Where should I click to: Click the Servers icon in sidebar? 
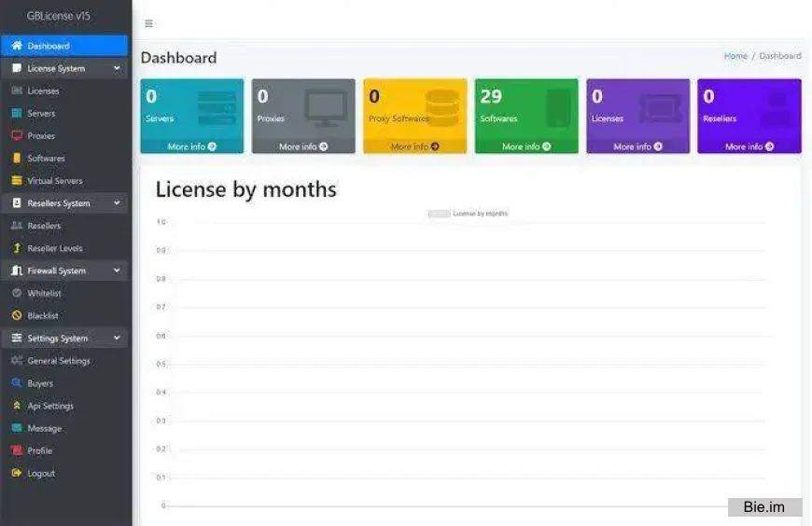17,114
